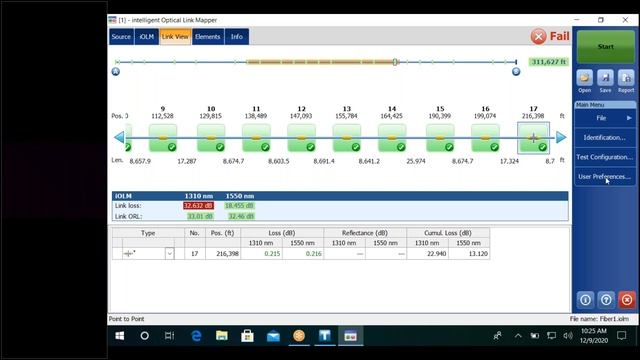Open File Explorer from taskbar
640x360 pixels.
(222, 336)
